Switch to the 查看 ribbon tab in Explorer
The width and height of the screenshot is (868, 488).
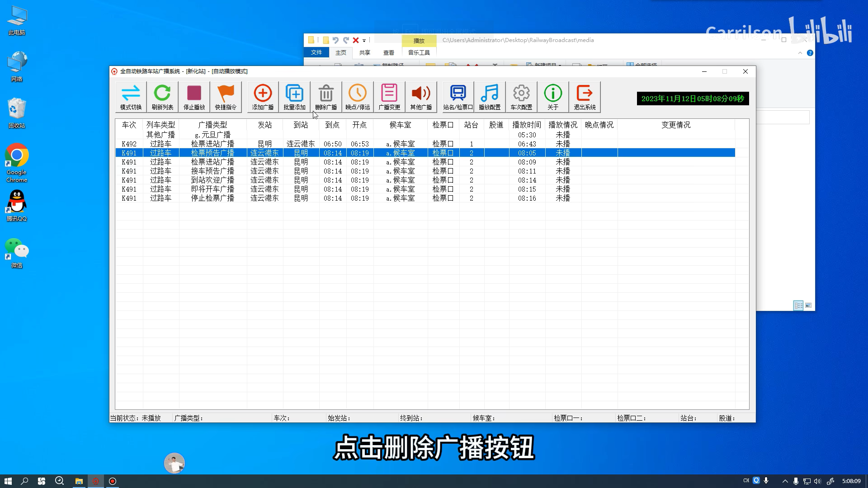click(388, 53)
